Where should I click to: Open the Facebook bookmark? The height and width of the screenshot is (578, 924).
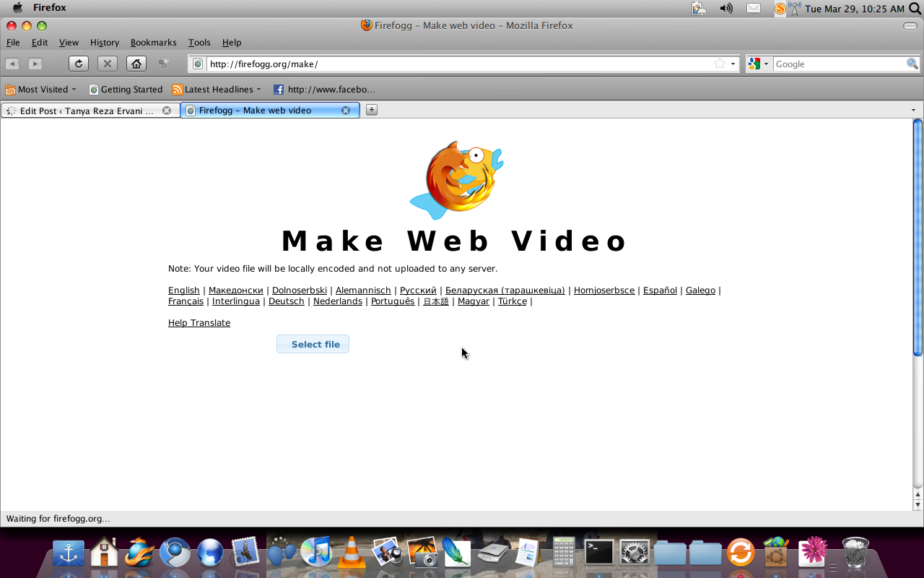point(324,90)
